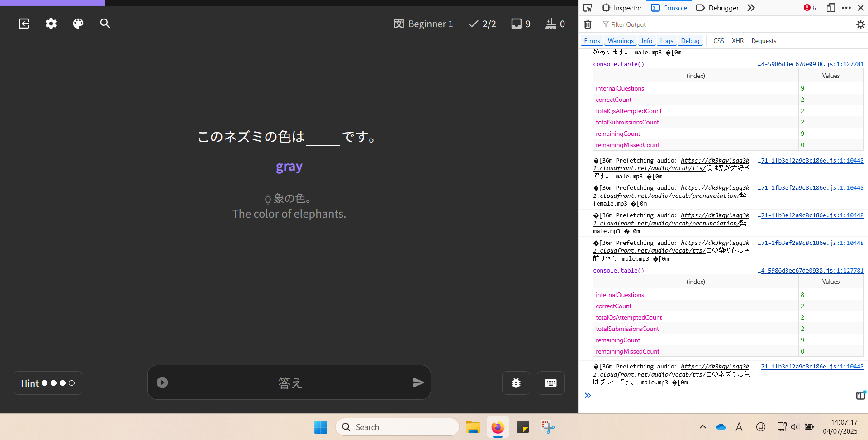Click the 答え answer input field
The image size is (868, 440).
click(x=290, y=383)
